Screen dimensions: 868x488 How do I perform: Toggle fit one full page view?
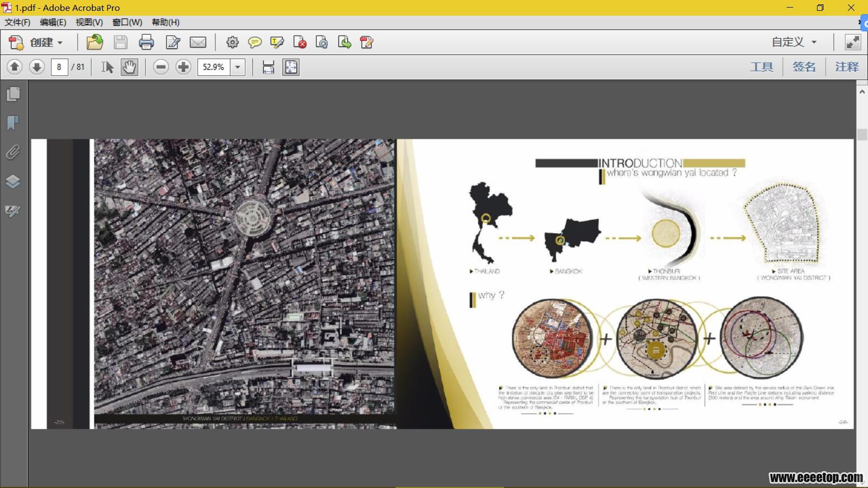[x=291, y=67]
